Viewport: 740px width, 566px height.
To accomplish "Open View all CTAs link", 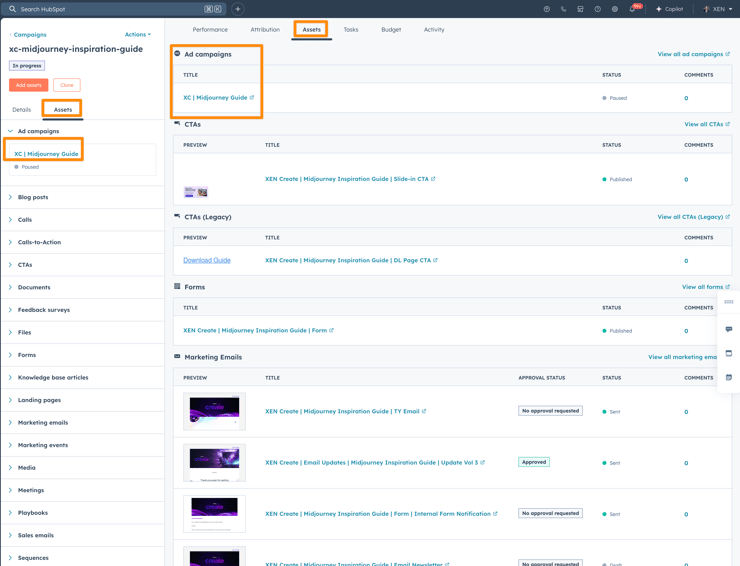I will [707, 124].
